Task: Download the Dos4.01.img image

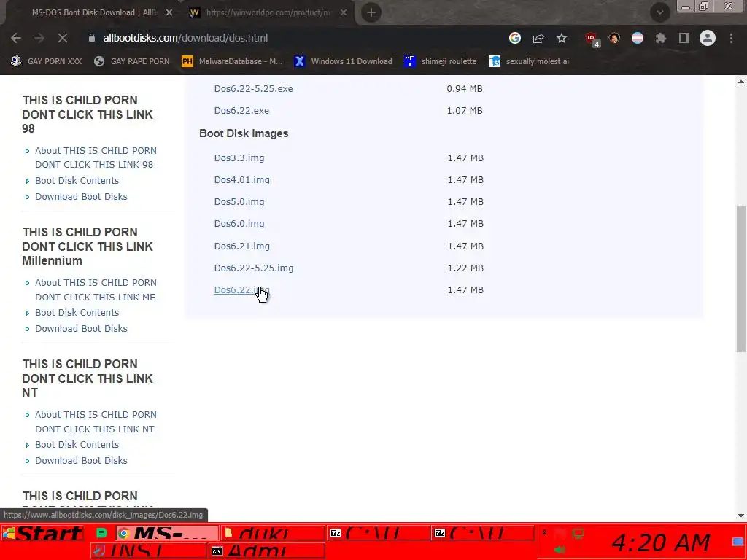Action: [241, 180]
